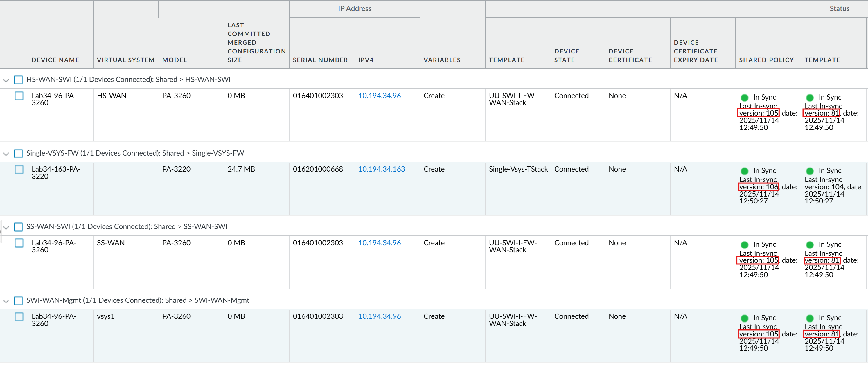The height and width of the screenshot is (371, 868).
Task: Select the Lab34-163-PA-3220 device checkbox
Action: [19, 169]
